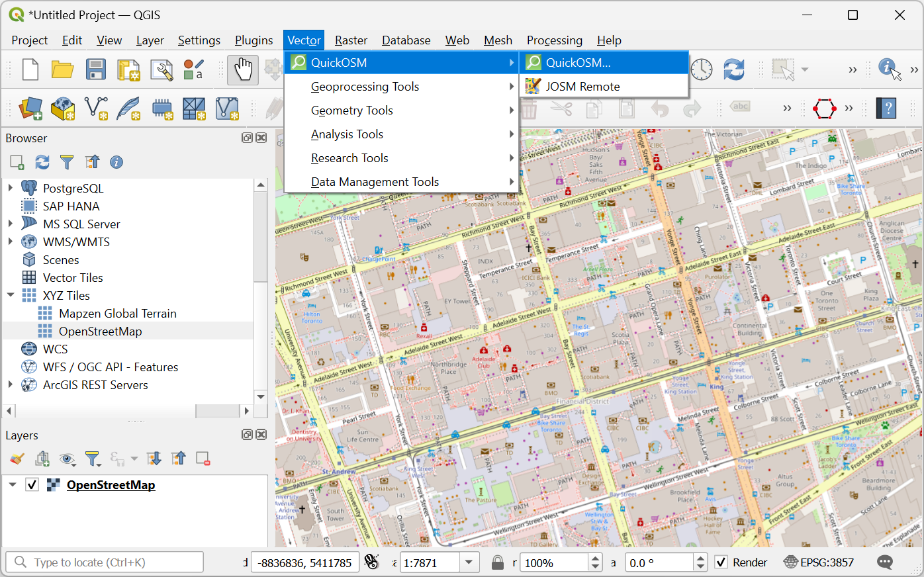924x577 pixels.
Task: Click the Temporal Controller clock icon
Action: (x=702, y=69)
